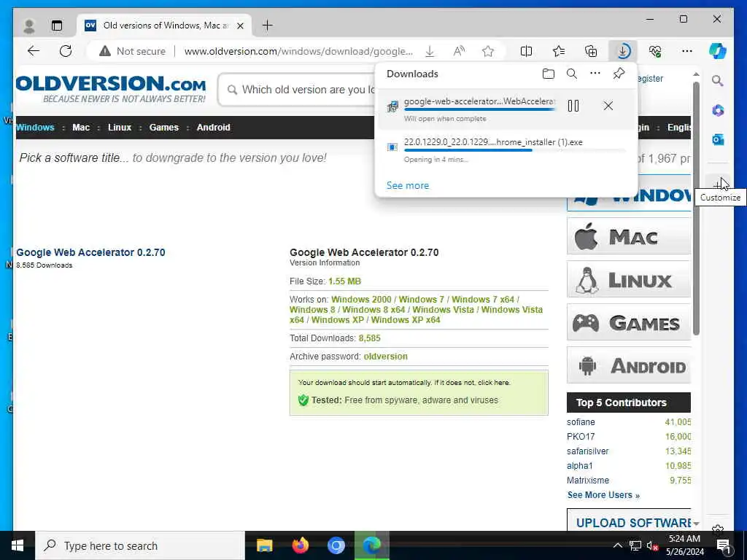Open the notification center icon
Screen dimensions: 747x560
[x=723, y=545]
